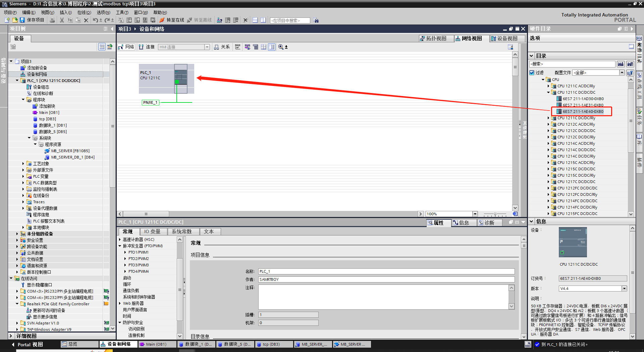Viewport: 644px width, 352px height.
Task: Click the 转至在线 go online button
Action: click(172, 20)
